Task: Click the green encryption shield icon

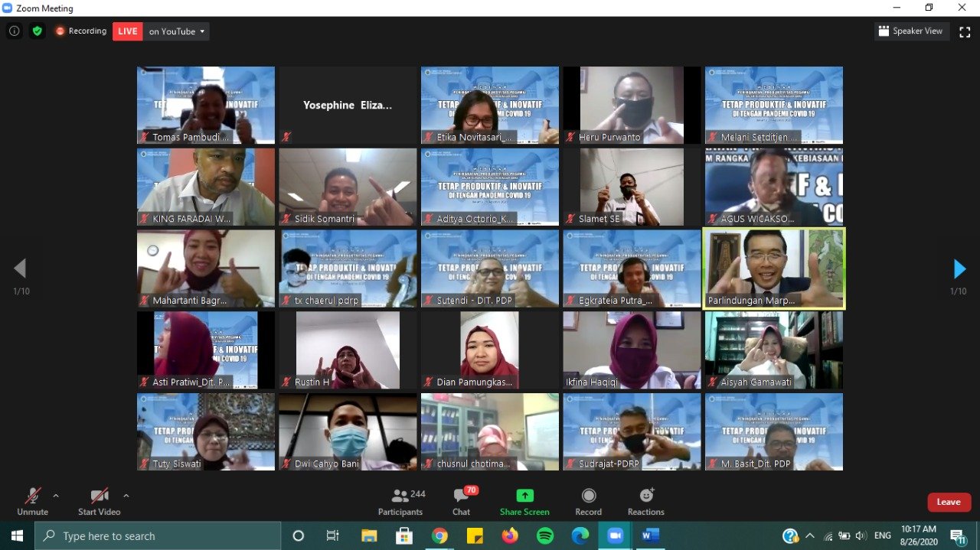Action: 38,31
